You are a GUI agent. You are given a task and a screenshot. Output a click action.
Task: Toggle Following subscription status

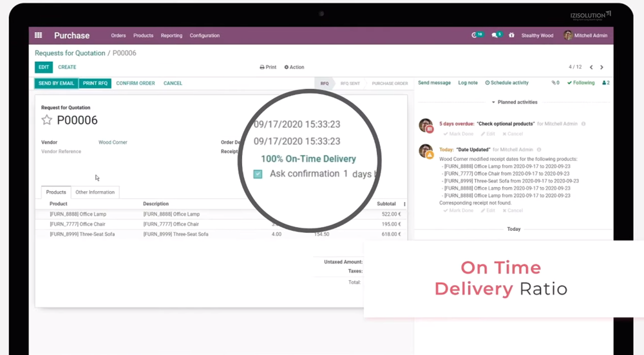581,83
